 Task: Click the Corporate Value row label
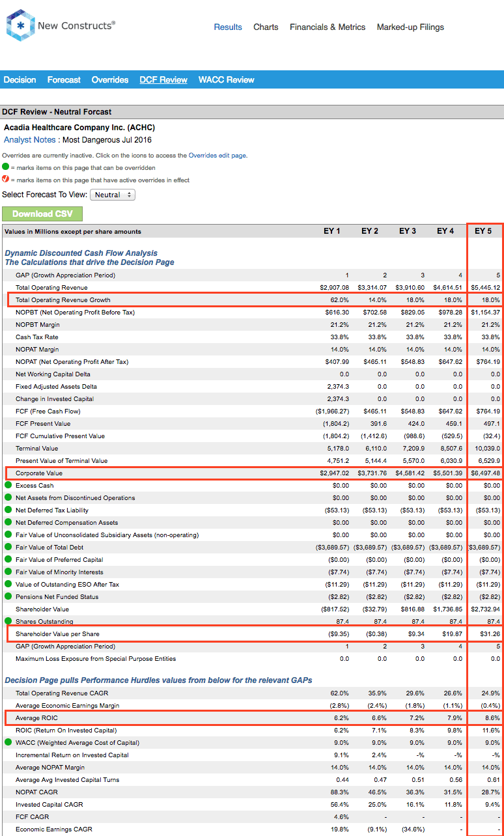pos(39,473)
